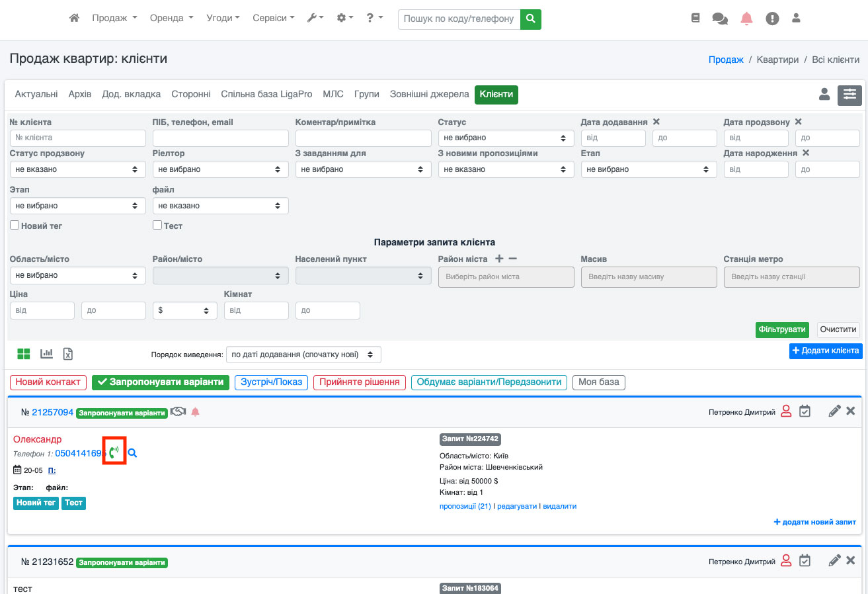Open the Оренда menu
This screenshot has height=594, width=868.
(x=171, y=19)
